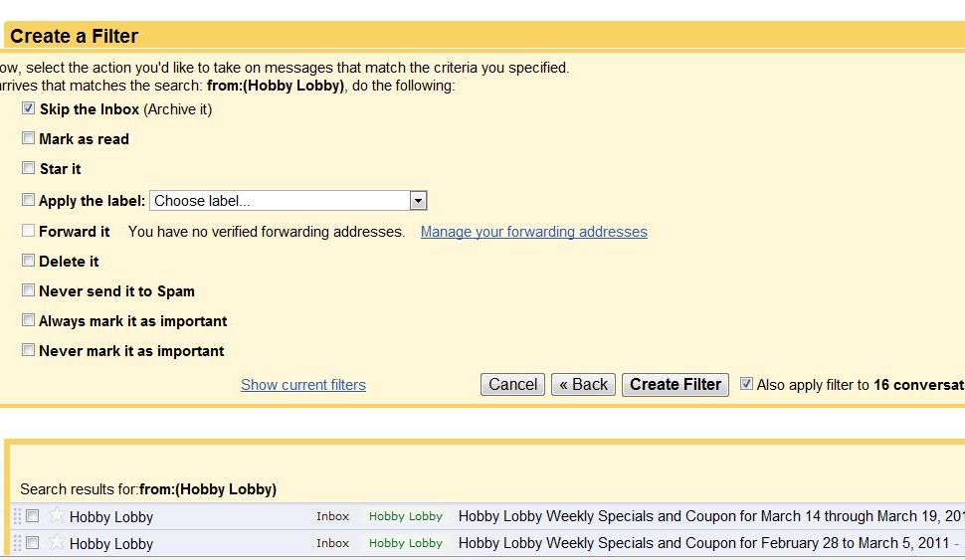Uncheck Skip the Inbox checkbox
This screenshot has height=560, width=965.
(x=28, y=108)
